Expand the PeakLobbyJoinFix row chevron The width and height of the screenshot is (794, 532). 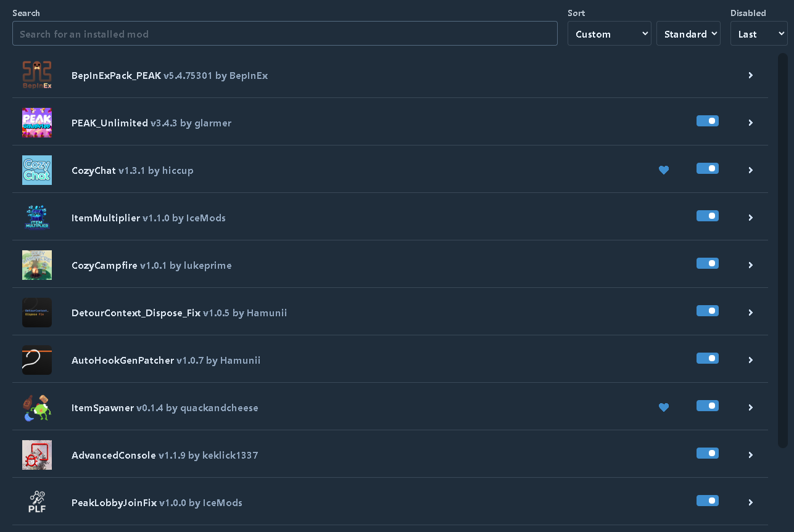click(x=751, y=502)
